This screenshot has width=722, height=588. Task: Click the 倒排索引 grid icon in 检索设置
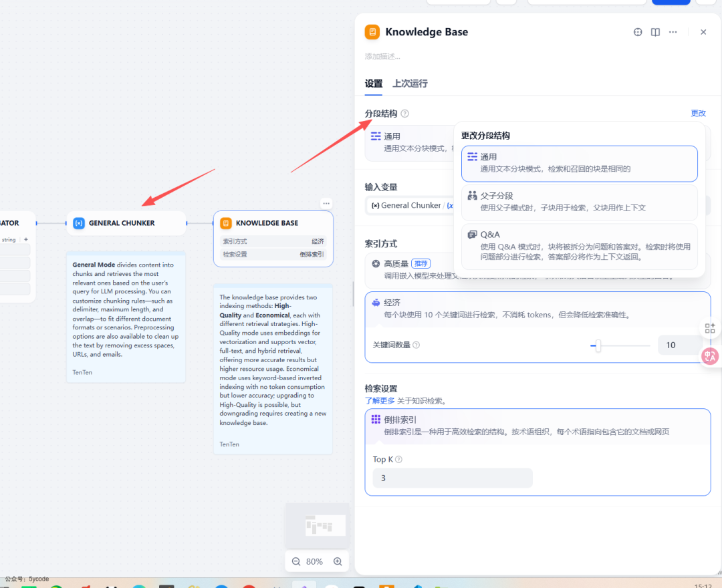click(x=377, y=419)
